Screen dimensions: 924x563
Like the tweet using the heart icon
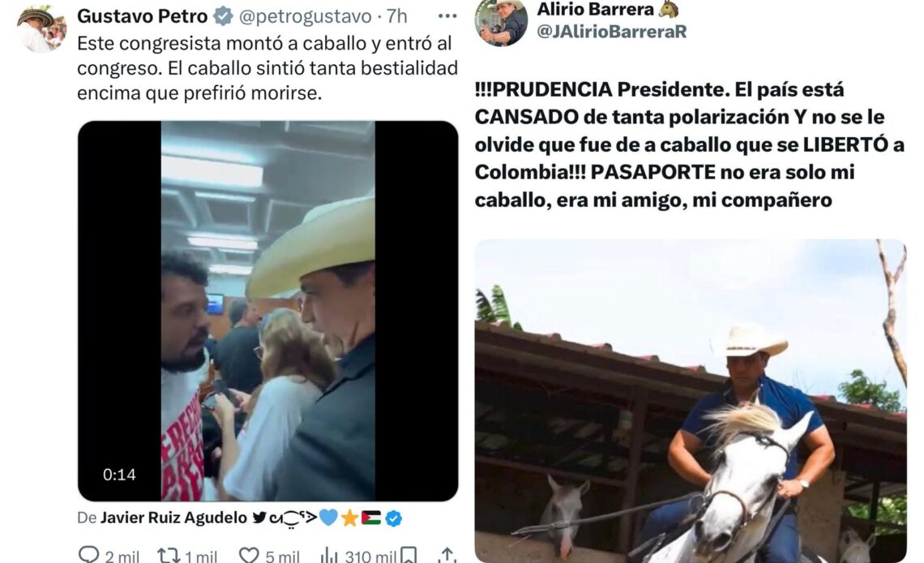pyautogui.click(x=249, y=556)
